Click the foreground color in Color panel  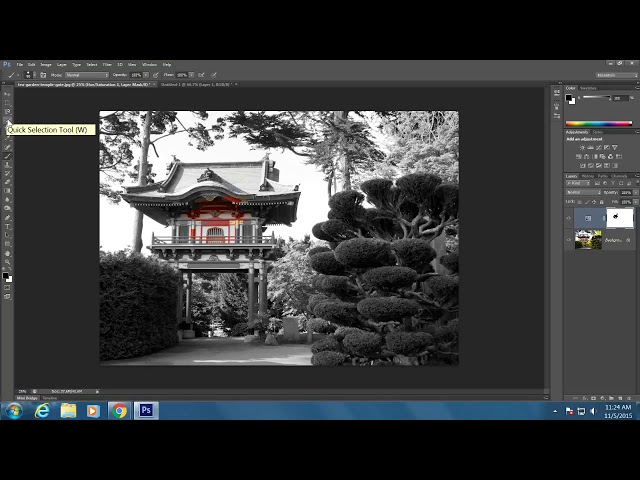tap(568, 98)
